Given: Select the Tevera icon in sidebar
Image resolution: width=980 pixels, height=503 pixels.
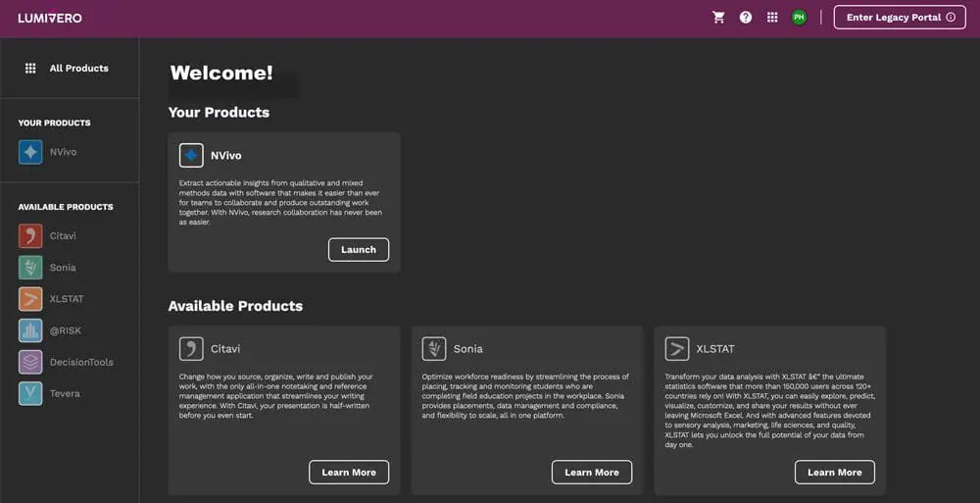Looking at the screenshot, I should (30, 393).
